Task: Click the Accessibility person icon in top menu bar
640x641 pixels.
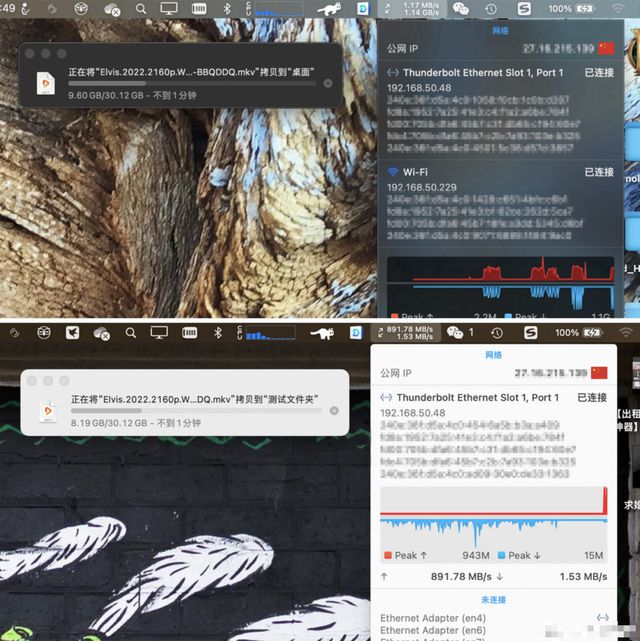Action: 25,9
